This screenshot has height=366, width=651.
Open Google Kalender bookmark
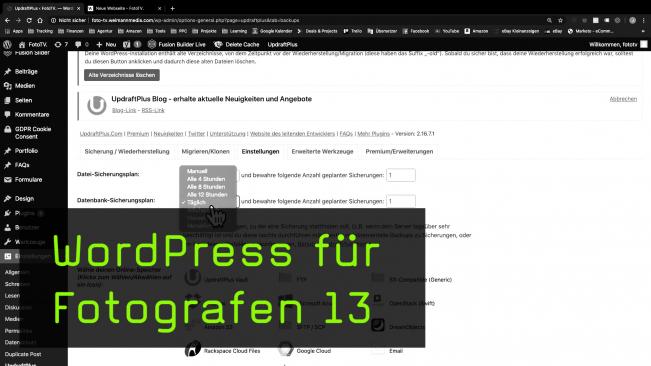(x=272, y=31)
